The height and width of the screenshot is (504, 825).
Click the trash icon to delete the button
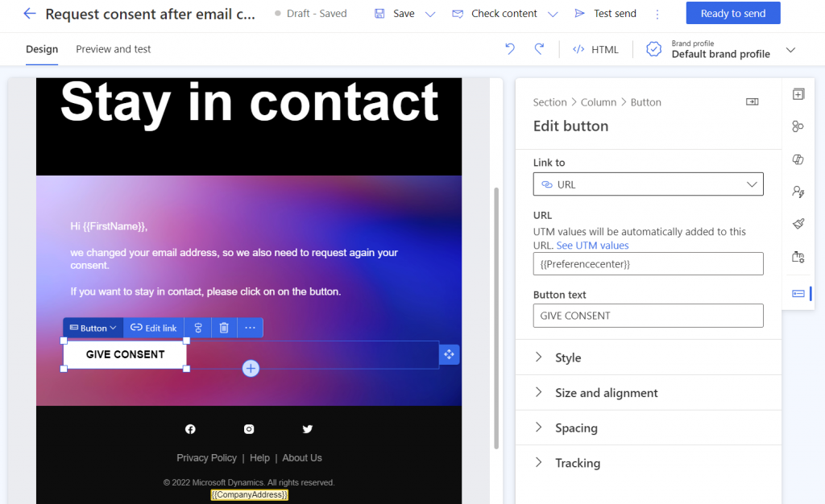click(x=225, y=327)
